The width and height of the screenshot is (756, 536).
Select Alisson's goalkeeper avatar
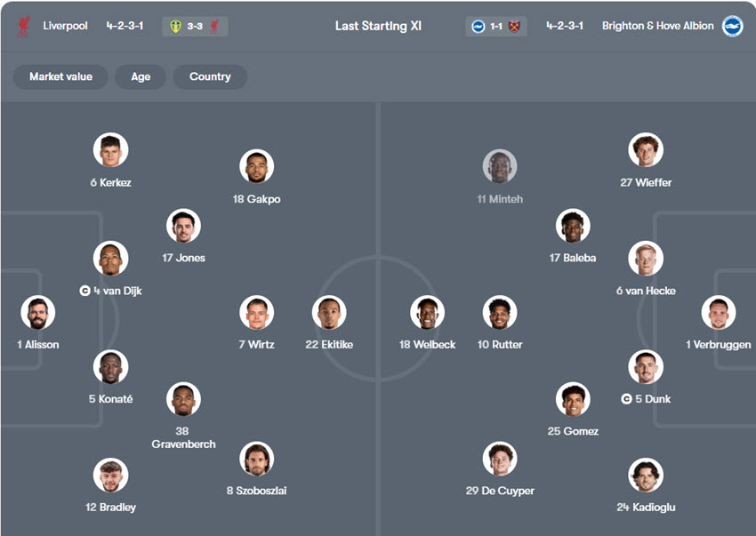coord(38,313)
